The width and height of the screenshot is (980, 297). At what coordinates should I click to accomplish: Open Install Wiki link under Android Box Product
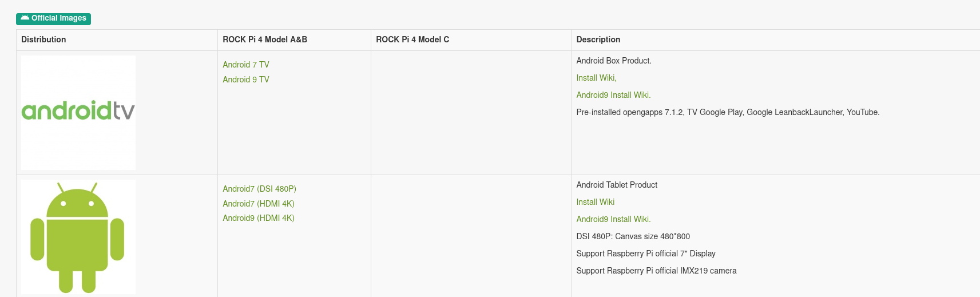(596, 78)
